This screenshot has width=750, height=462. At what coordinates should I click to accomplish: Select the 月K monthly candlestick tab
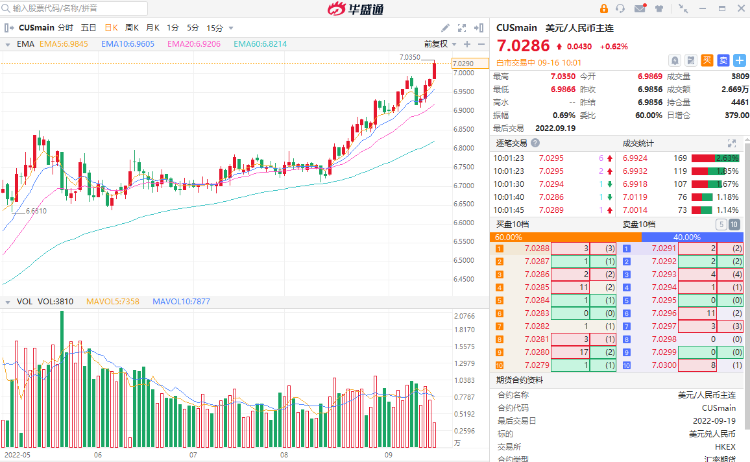tap(153, 28)
